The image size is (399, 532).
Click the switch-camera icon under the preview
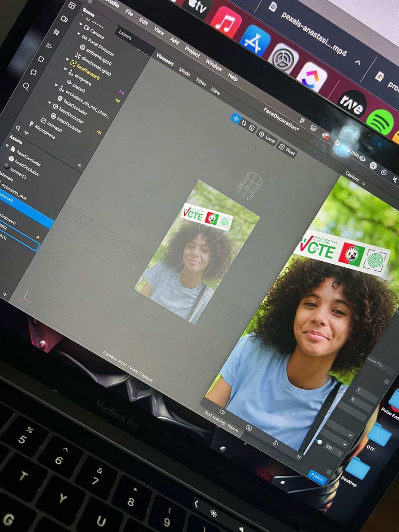tap(249, 428)
